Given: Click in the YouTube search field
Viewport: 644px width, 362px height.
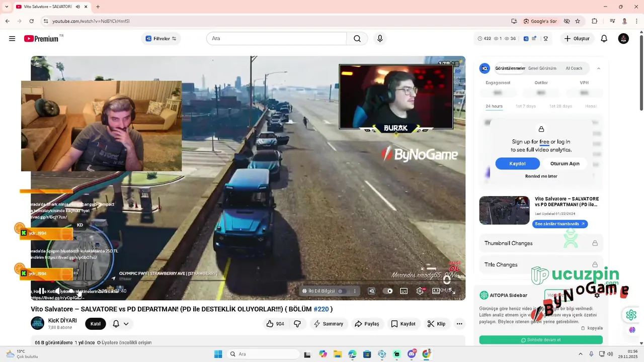Looking at the screenshot, I should coord(276,39).
